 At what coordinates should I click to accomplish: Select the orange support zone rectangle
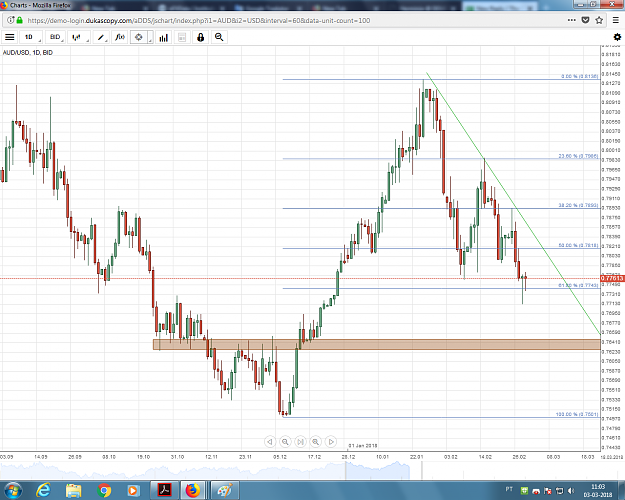click(376, 344)
